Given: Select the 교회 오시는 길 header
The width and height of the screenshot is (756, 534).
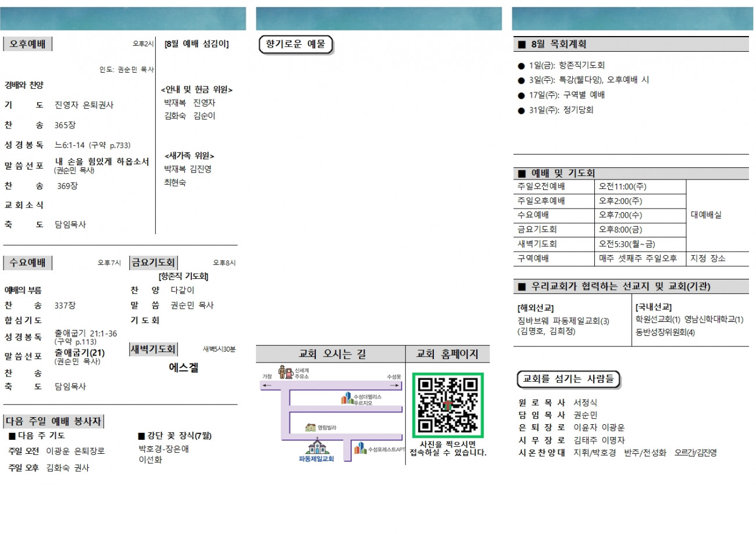Looking at the screenshot, I should [331, 354].
